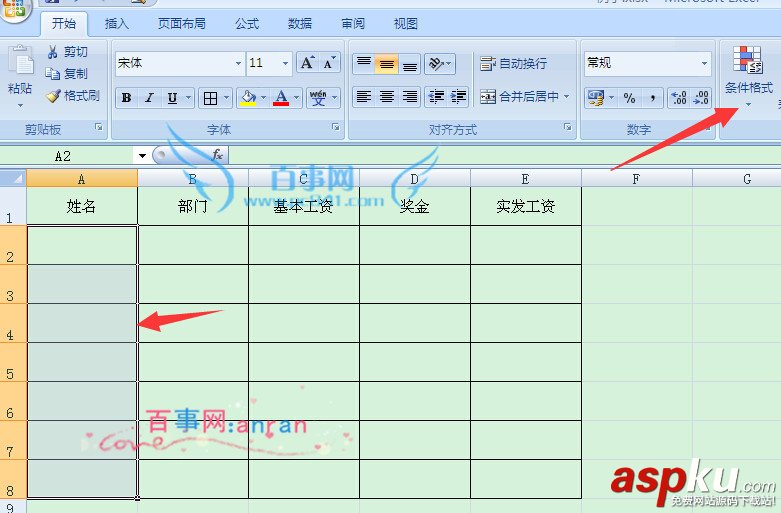This screenshot has height=513, width=781.
Task: Apply percent style
Action: click(x=630, y=98)
